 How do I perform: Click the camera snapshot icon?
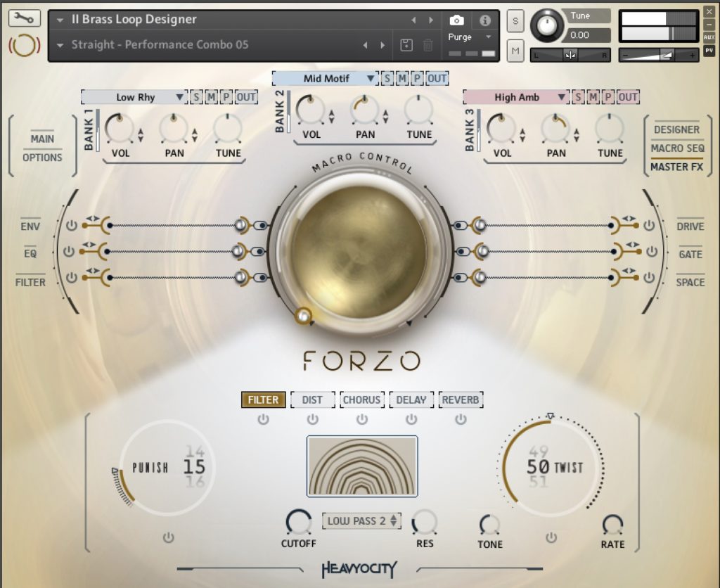[x=456, y=20]
